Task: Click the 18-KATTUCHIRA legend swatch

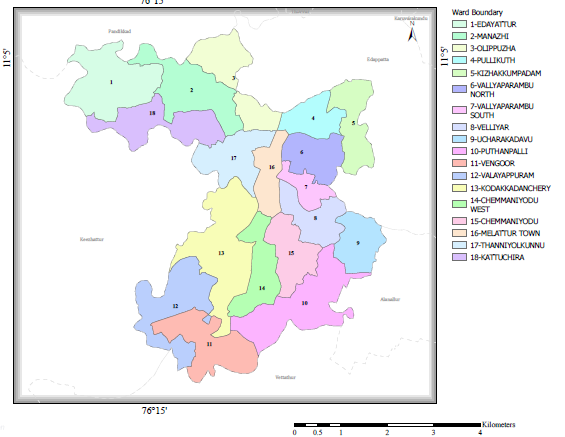Action: [459, 257]
